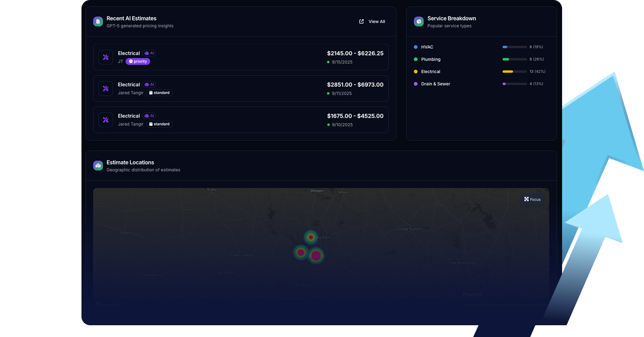Image resolution: width=644 pixels, height=337 pixels.
Task: Click the AI badge on the $1675.00 estimate
Action: pyautogui.click(x=149, y=116)
